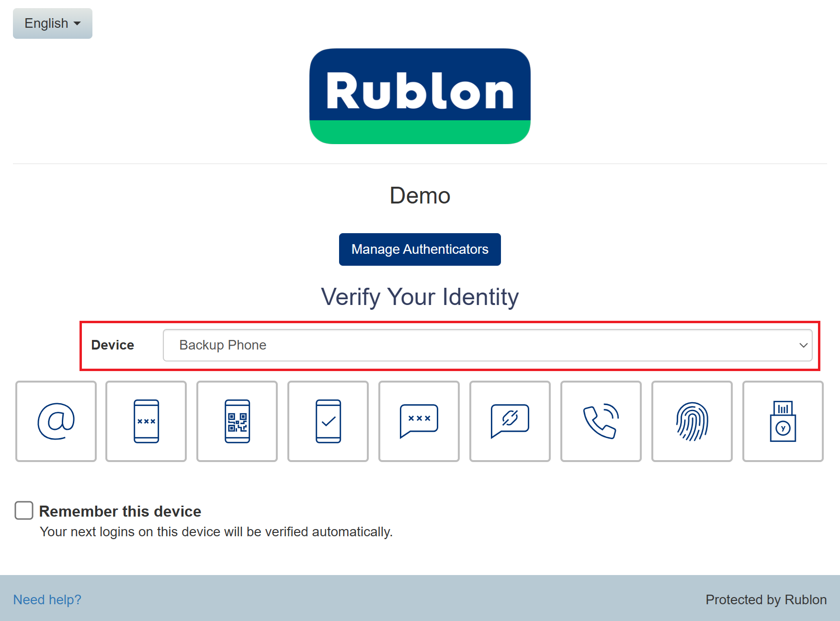Click the "Demo" application title
The width and height of the screenshot is (840, 621).
[420, 196]
